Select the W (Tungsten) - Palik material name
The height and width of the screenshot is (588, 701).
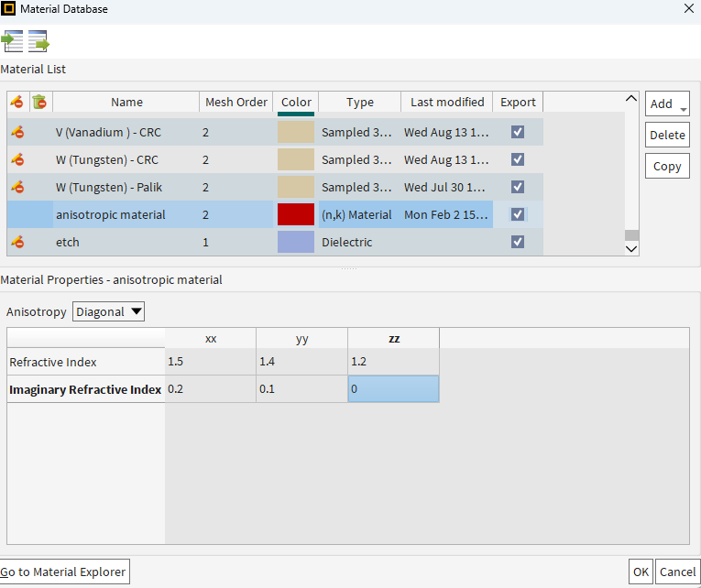point(109,187)
